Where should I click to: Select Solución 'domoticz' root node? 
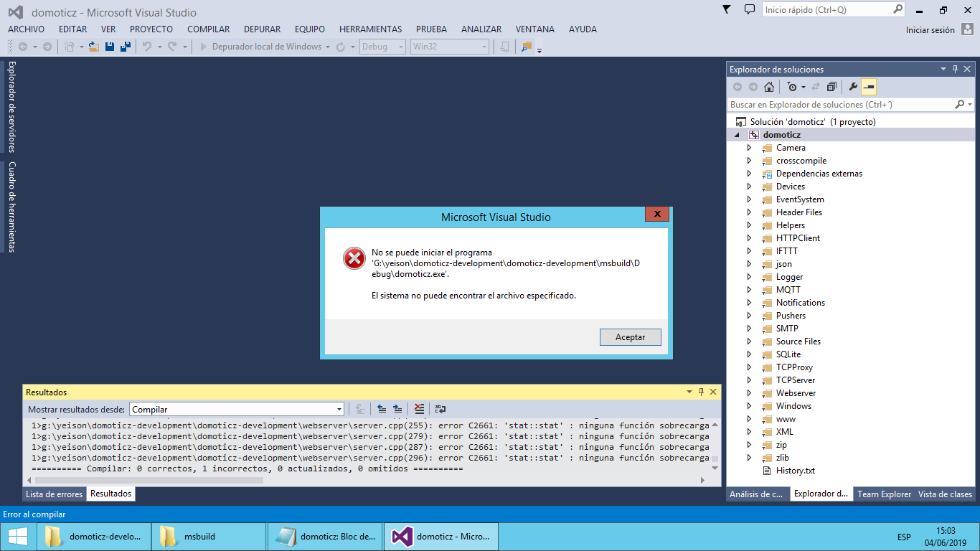pyautogui.click(x=813, y=121)
